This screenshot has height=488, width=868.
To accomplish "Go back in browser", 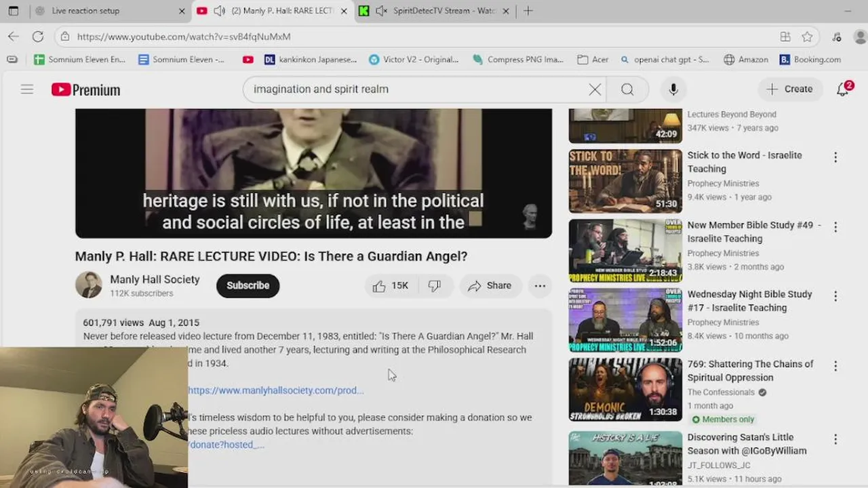I will coord(14,37).
